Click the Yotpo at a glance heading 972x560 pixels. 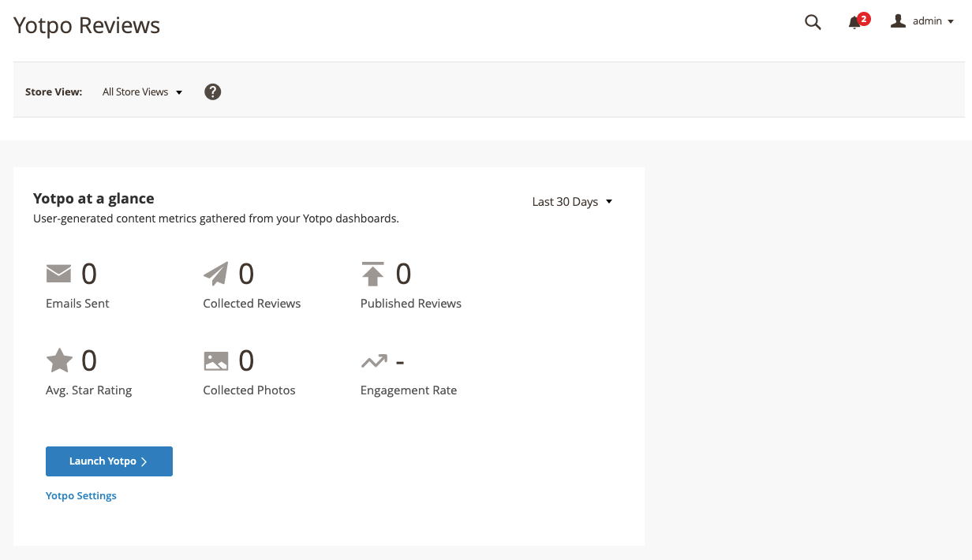click(94, 199)
